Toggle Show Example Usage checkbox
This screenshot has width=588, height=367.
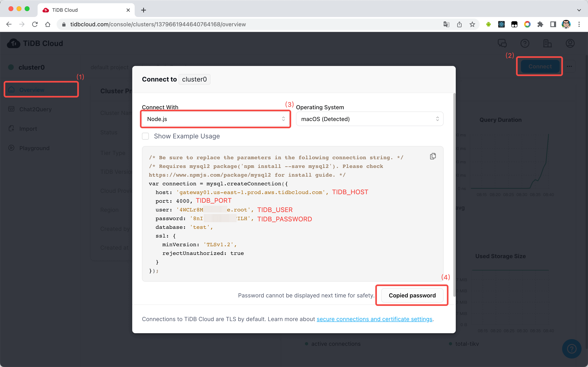[146, 136]
